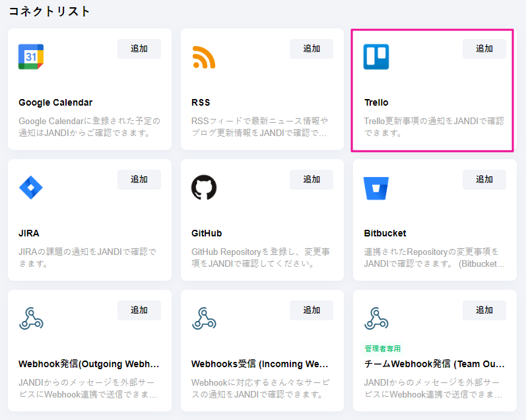The width and height of the screenshot is (526, 420).
Task: Click the コネクトリスト heading
Action: [49, 11]
